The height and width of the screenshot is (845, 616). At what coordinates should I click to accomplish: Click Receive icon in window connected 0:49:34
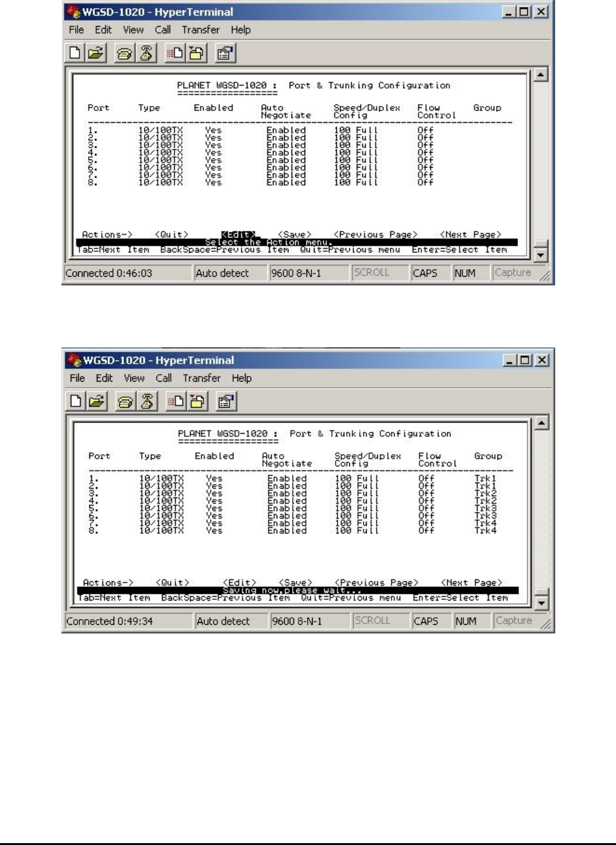(x=196, y=401)
